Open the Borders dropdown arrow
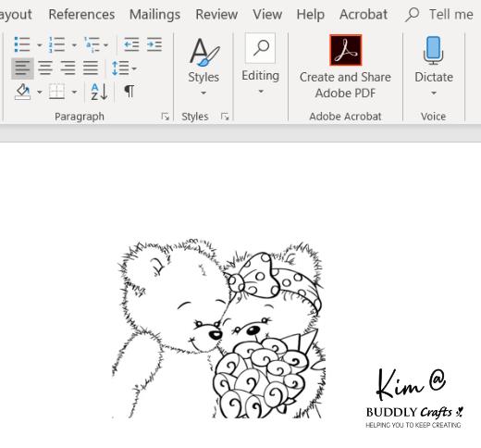Image resolution: width=481 pixels, height=448 pixels. coord(74,92)
